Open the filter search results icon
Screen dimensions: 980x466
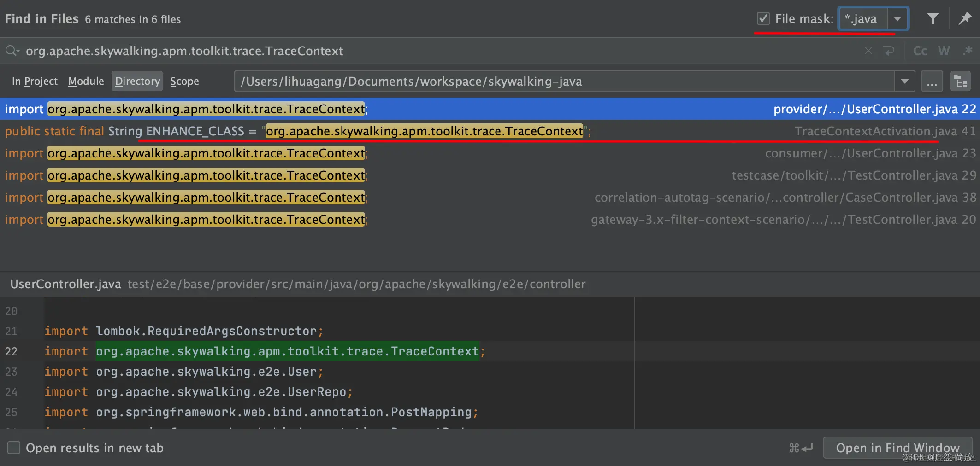[933, 18]
